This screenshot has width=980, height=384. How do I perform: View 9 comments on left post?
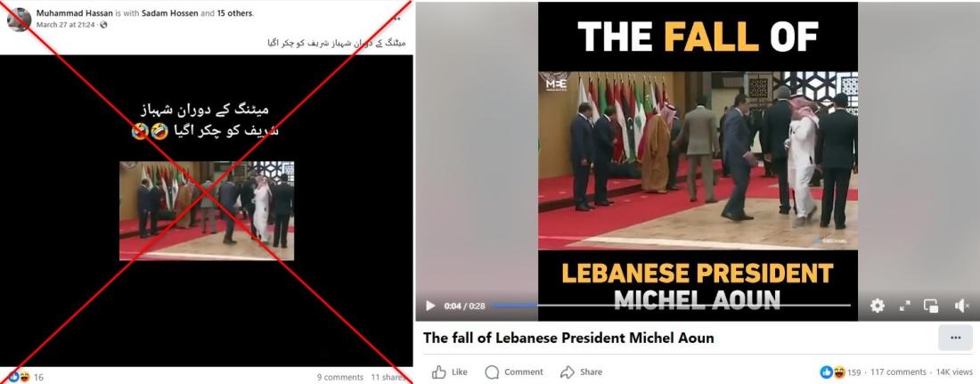pyautogui.click(x=340, y=377)
